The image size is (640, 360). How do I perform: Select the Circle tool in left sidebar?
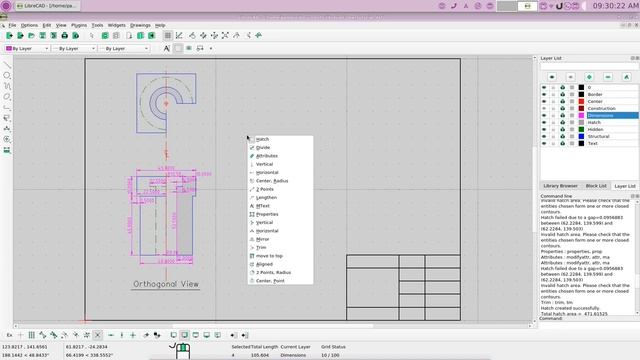pos(7,76)
